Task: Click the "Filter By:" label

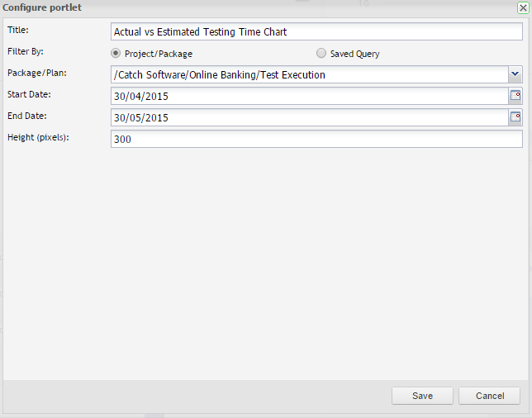Action: pyautogui.click(x=25, y=52)
